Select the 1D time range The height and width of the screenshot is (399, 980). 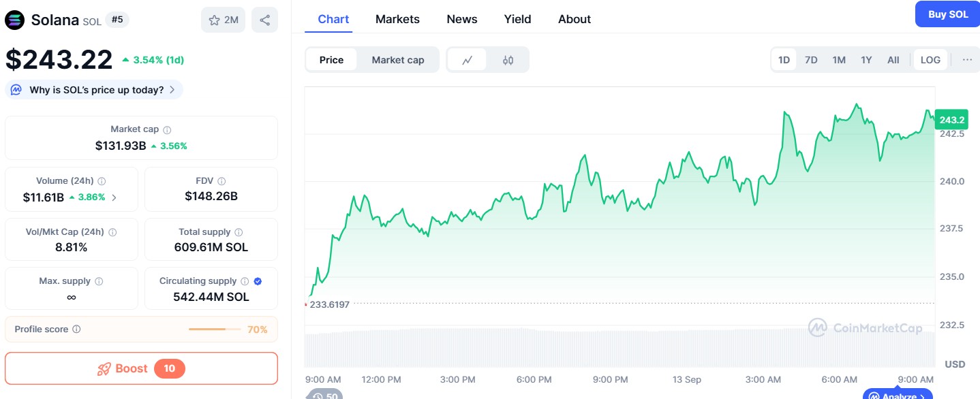(784, 60)
